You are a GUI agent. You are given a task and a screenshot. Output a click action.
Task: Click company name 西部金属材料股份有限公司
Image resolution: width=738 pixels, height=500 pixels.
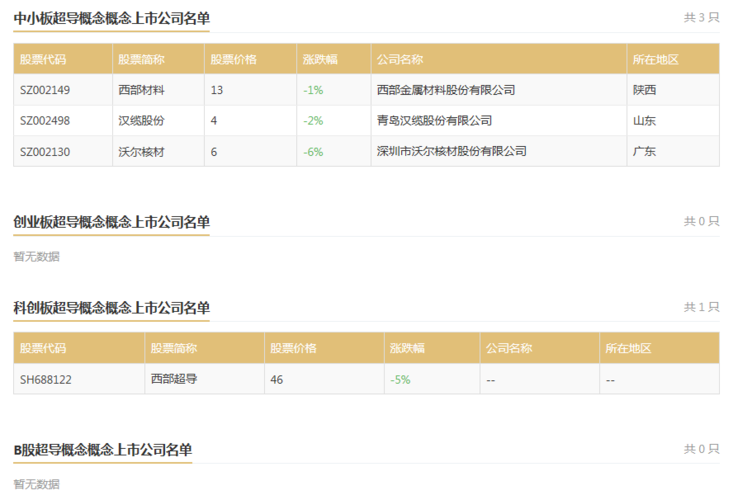[446, 90]
